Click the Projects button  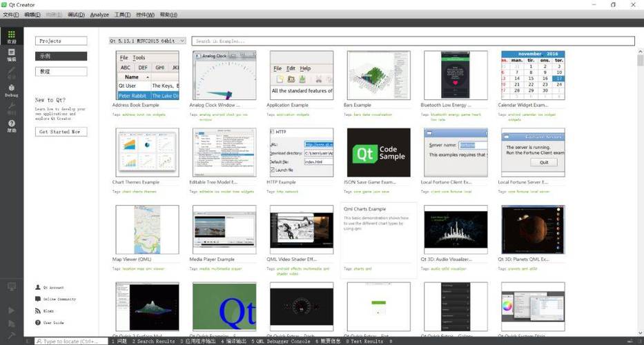61,41
